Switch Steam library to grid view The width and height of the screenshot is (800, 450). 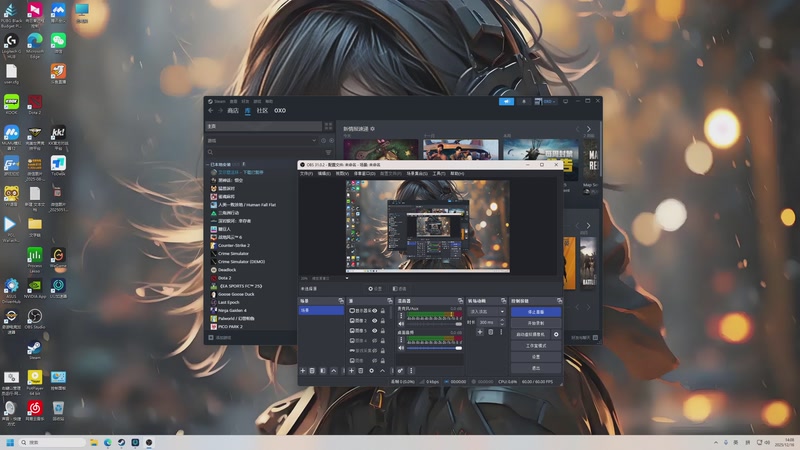[328, 126]
